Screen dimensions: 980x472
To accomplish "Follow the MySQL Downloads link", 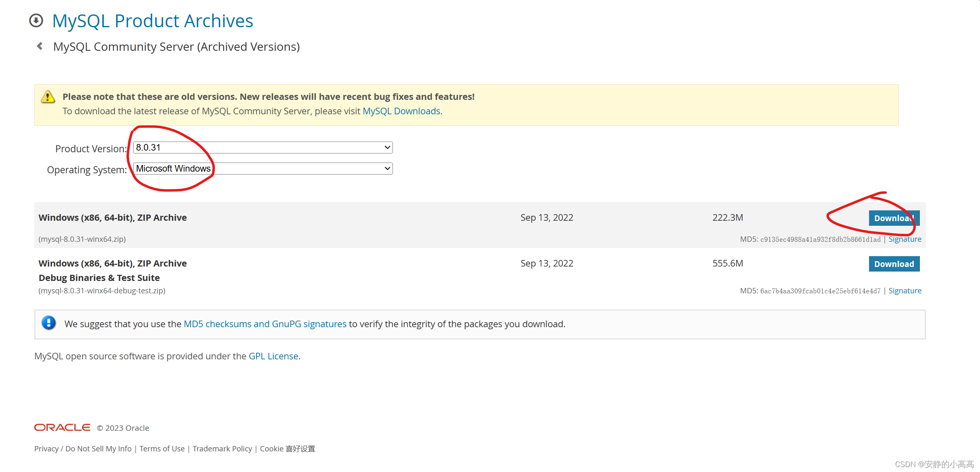I will [401, 111].
